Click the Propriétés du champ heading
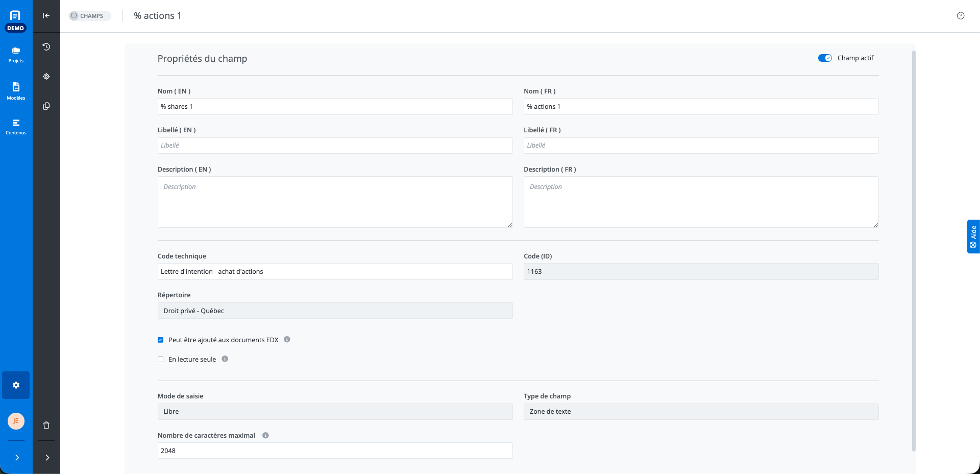The height and width of the screenshot is (474, 980). point(202,59)
